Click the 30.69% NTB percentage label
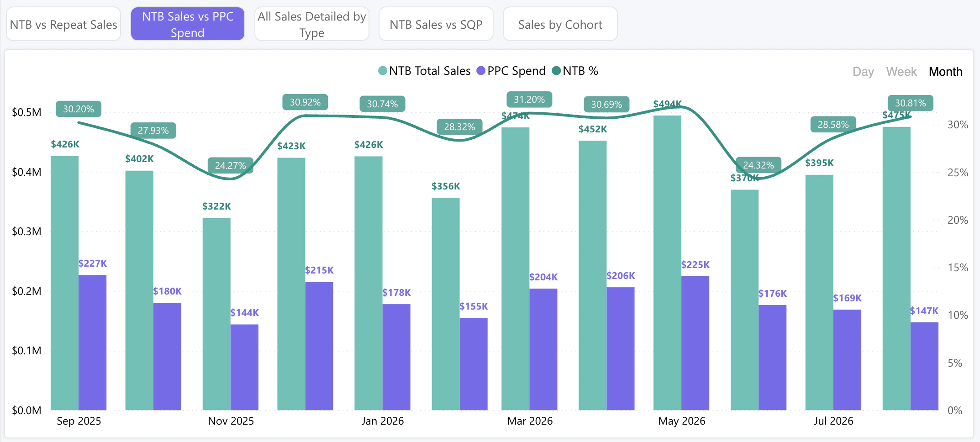Image resolution: width=980 pixels, height=442 pixels. pyautogui.click(x=607, y=105)
